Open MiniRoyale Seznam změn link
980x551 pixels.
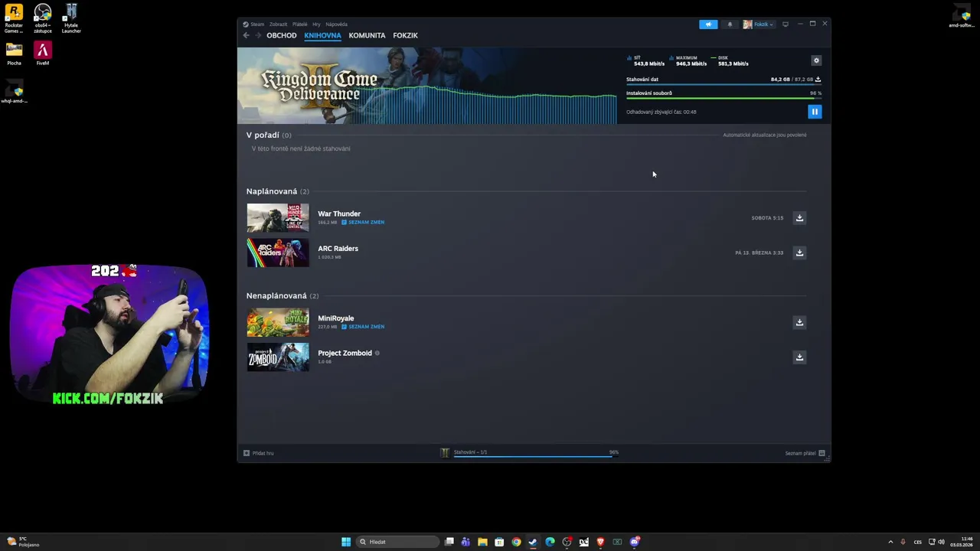click(x=363, y=327)
